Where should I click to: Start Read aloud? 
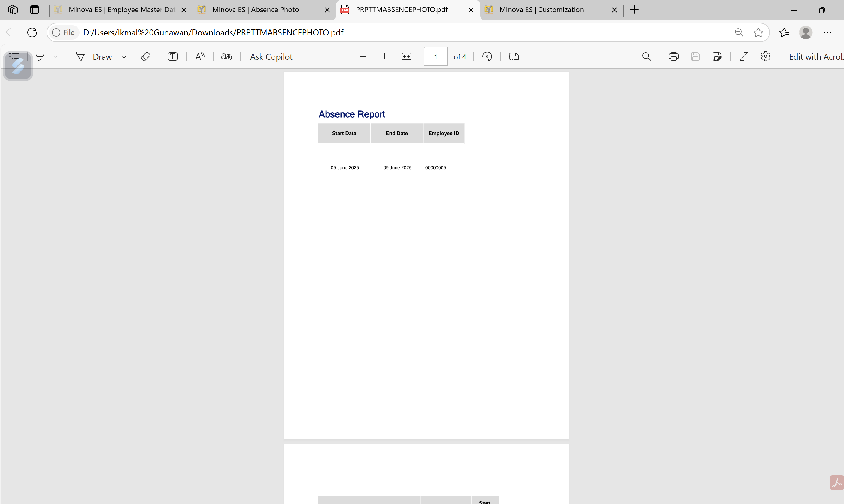pyautogui.click(x=200, y=56)
